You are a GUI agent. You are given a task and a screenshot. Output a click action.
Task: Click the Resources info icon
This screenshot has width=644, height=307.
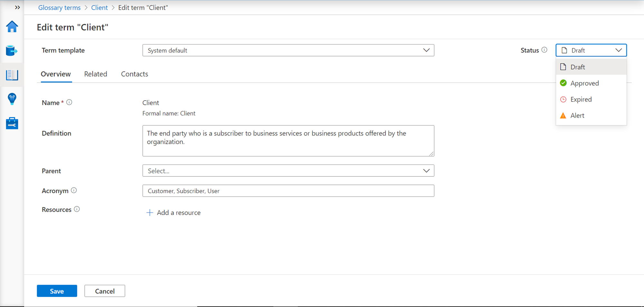point(77,209)
